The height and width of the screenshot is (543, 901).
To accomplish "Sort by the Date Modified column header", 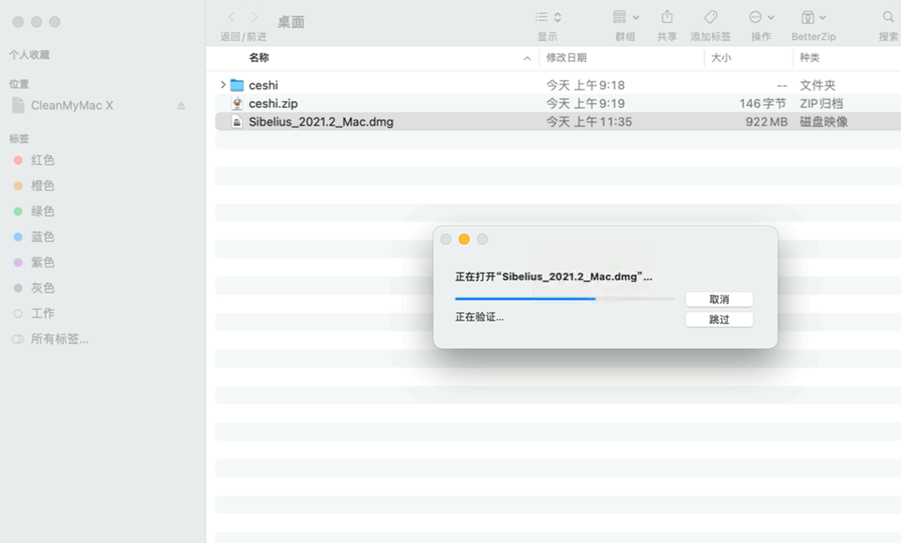I will (566, 58).
